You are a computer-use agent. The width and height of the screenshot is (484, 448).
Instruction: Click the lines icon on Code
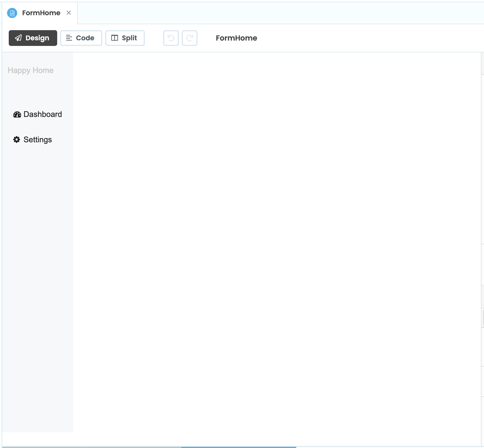click(69, 38)
